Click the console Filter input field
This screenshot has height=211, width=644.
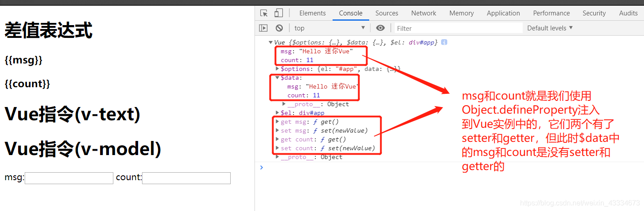point(458,28)
